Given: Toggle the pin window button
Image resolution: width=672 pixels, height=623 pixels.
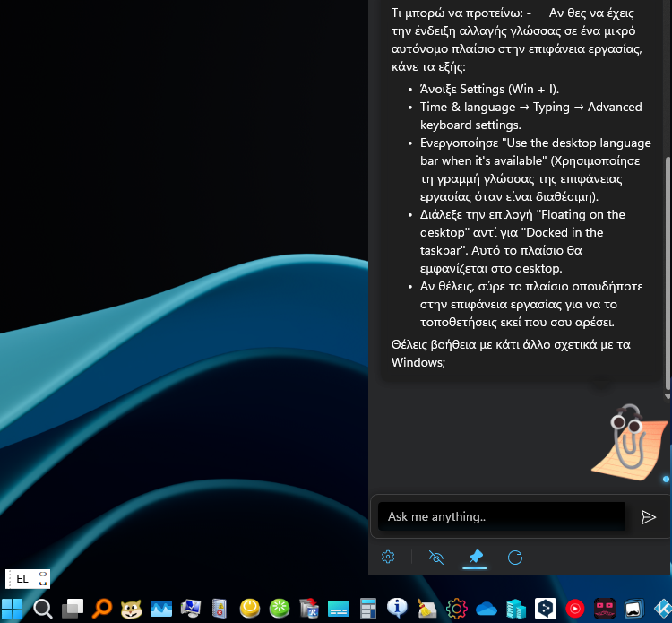Looking at the screenshot, I should click(x=475, y=557).
